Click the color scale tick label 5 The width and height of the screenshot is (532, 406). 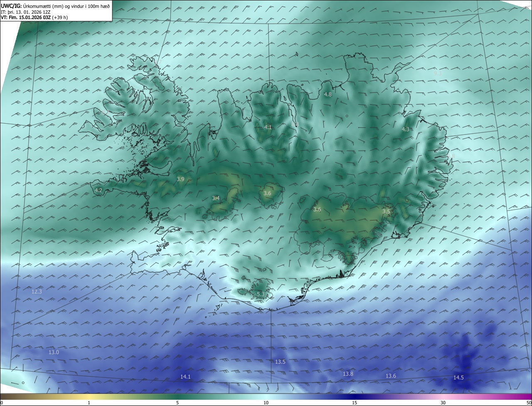pyautogui.click(x=177, y=403)
